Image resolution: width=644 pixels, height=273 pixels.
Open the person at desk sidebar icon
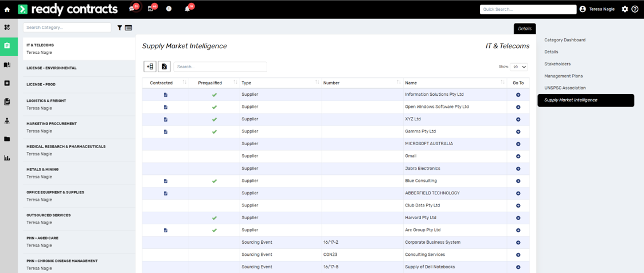[7, 120]
